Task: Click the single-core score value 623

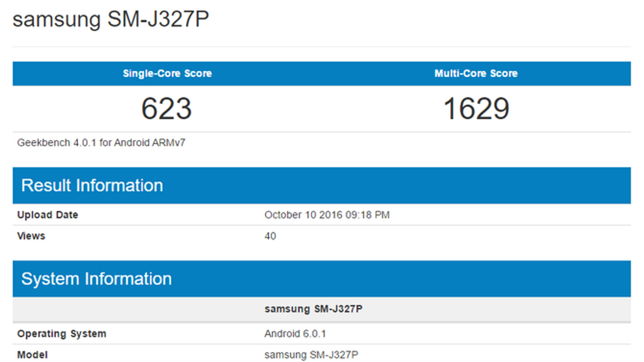Action: [166, 109]
